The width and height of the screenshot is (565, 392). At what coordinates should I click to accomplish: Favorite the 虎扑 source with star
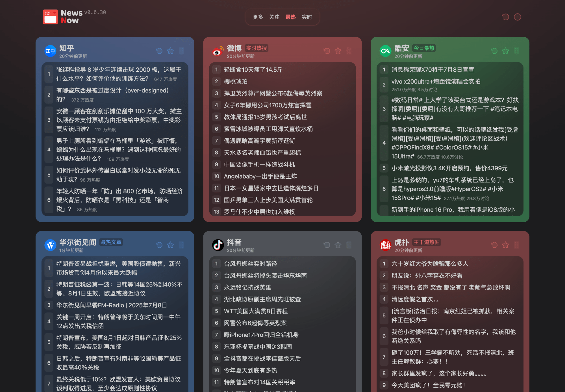click(x=505, y=245)
